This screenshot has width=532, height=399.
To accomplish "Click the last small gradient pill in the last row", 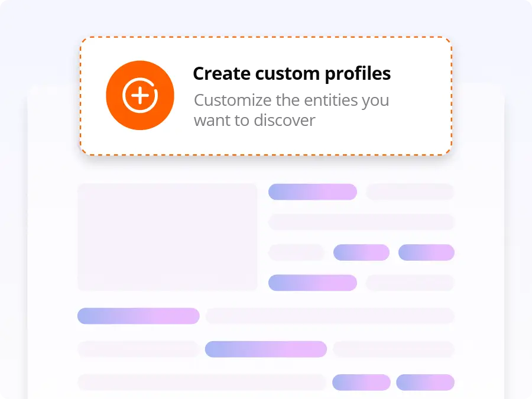I will pyautogui.click(x=425, y=382).
